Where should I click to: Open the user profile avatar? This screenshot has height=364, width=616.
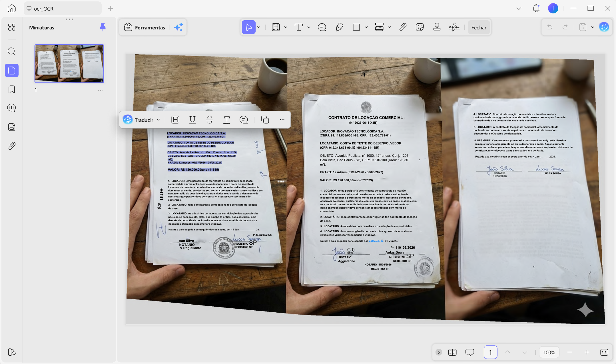553,8
